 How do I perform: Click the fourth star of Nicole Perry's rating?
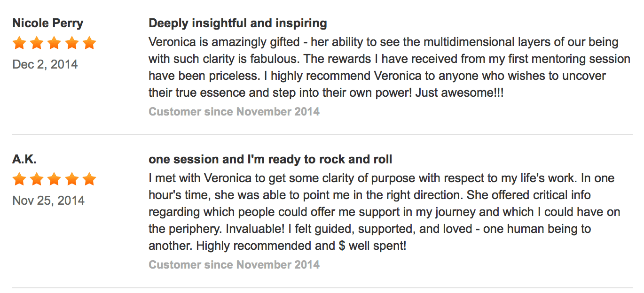(x=71, y=43)
